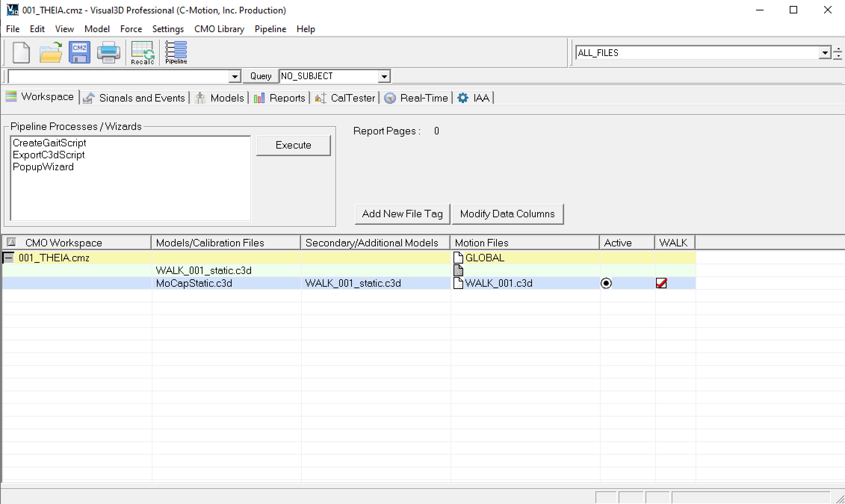The image size is (845, 504).
Task: Click the Secondary/Additional Models column header
Action: [375, 243]
